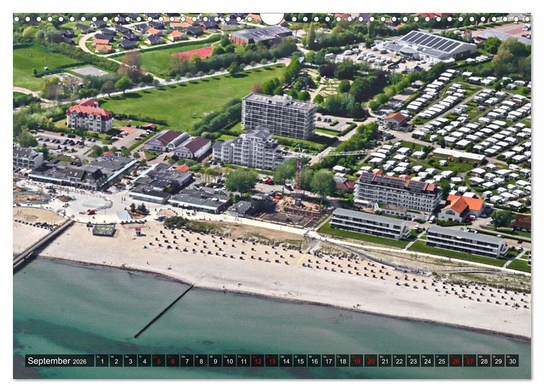The height and width of the screenshot is (392, 544).
Task: Select date 29 in the calendar bar
Action: 498,361
